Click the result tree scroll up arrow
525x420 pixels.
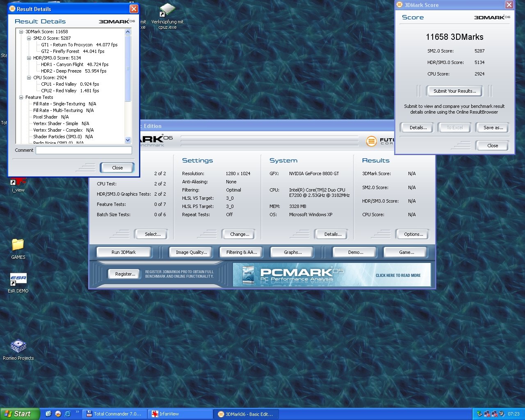[128, 32]
